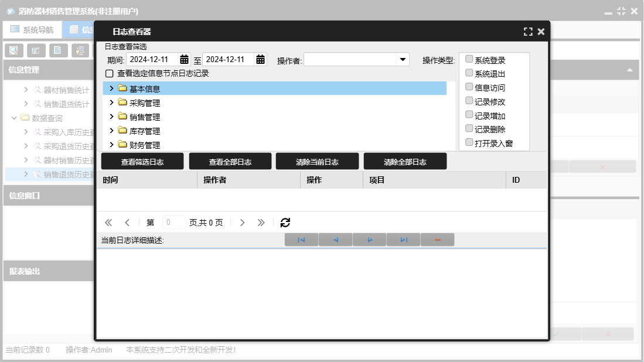This screenshot has width=644, height=362.
Task: Enable the 系统登录 checkbox
Action: click(469, 59)
